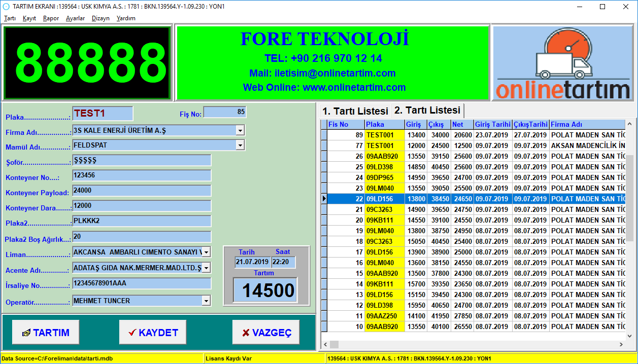Click plate 09KB111 in row 20
Viewport: 638px width, 364px height.
click(385, 220)
